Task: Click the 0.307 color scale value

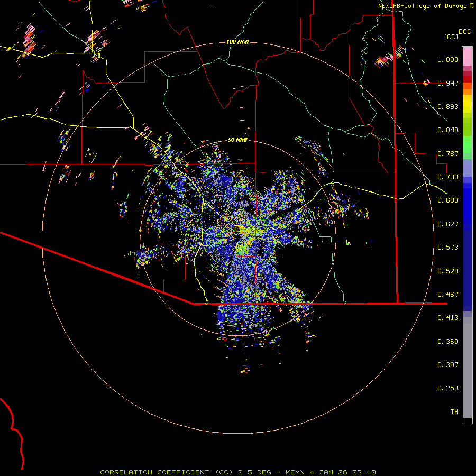Action: (448, 365)
